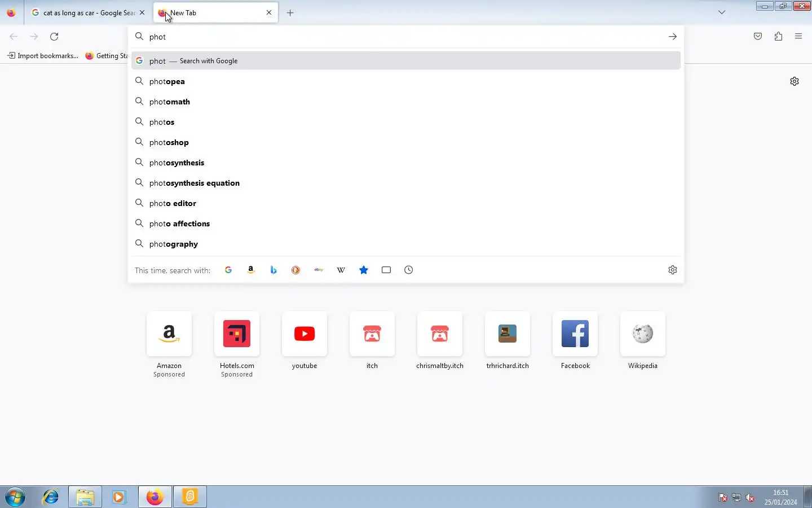Viewport: 812px width, 508px height.
Task: Search this time with Amazon icon
Action: (251, 270)
